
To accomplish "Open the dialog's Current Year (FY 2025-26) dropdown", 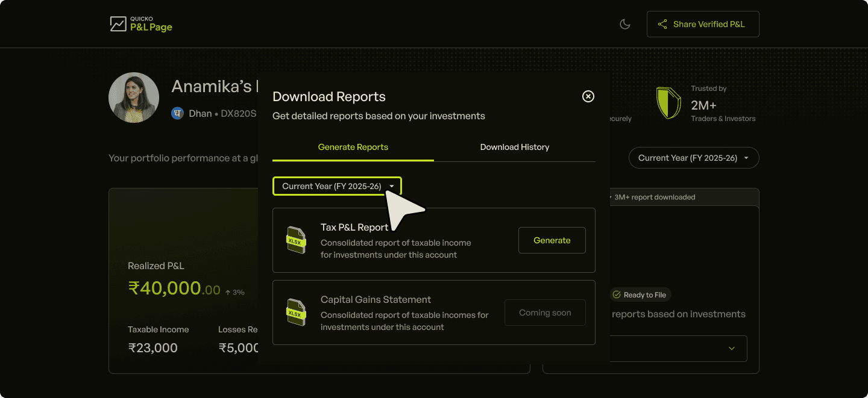I will (337, 186).
